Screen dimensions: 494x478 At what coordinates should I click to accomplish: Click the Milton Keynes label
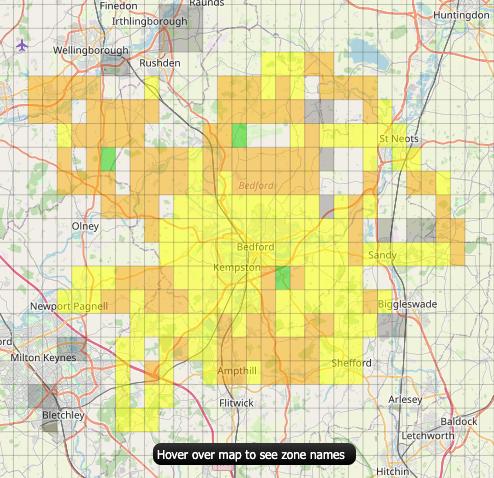coord(43,358)
